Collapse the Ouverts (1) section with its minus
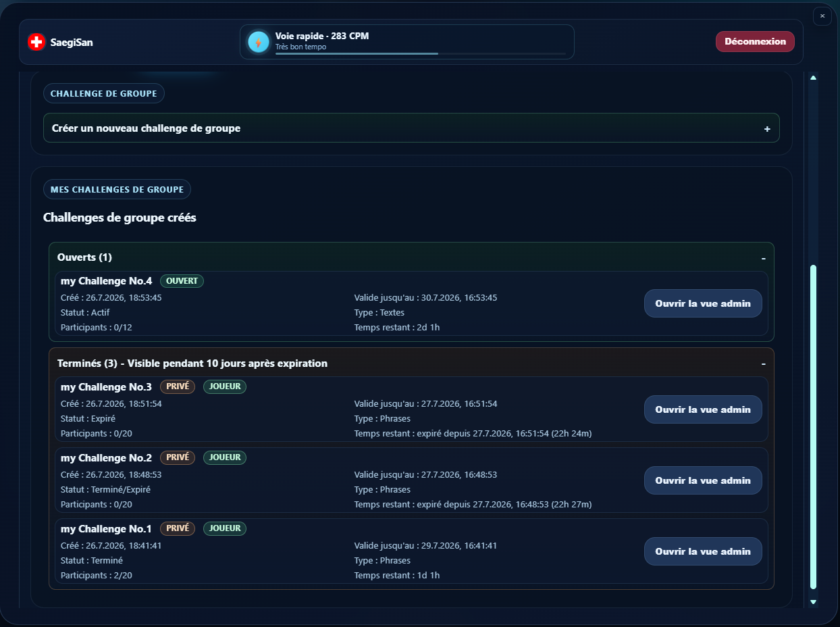Image resolution: width=840 pixels, height=627 pixels. (763, 257)
